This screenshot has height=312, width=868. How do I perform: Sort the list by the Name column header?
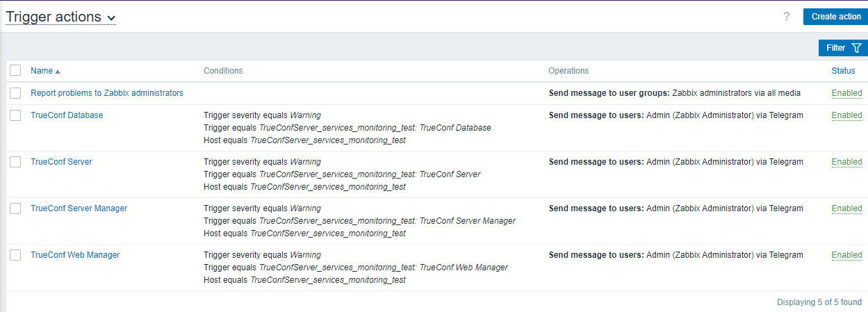click(x=42, y=71)
